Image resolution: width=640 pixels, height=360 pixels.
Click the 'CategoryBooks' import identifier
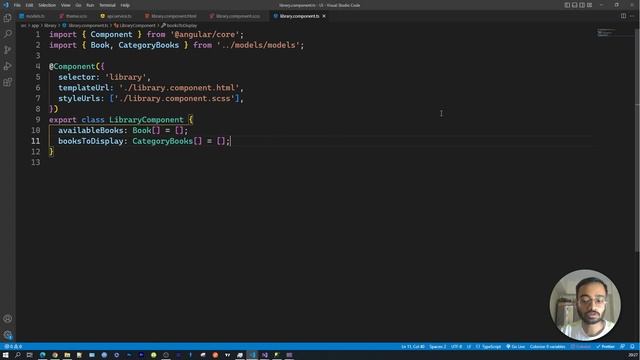click(x=149, y=45)
